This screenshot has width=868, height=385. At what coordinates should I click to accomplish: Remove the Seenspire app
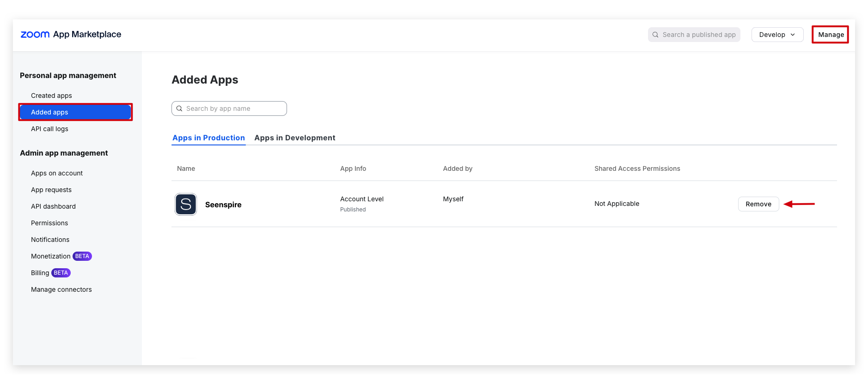758,204
